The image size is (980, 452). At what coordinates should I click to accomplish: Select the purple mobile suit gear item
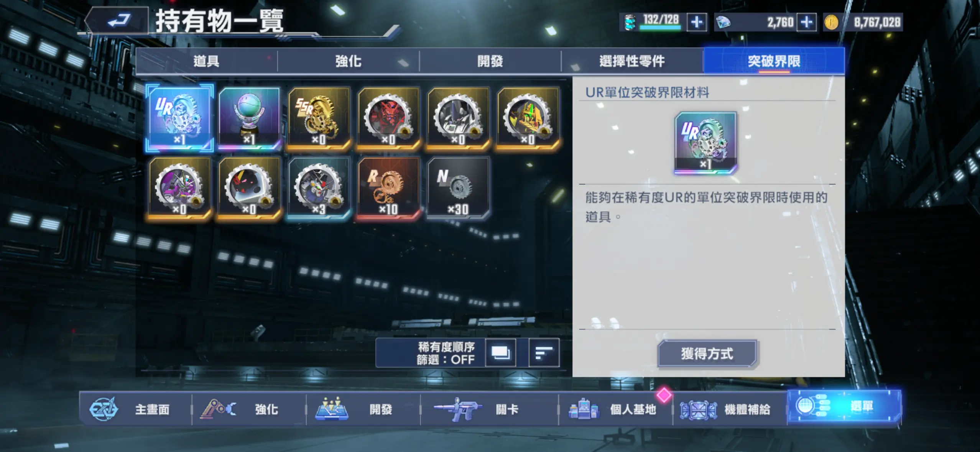179,188
